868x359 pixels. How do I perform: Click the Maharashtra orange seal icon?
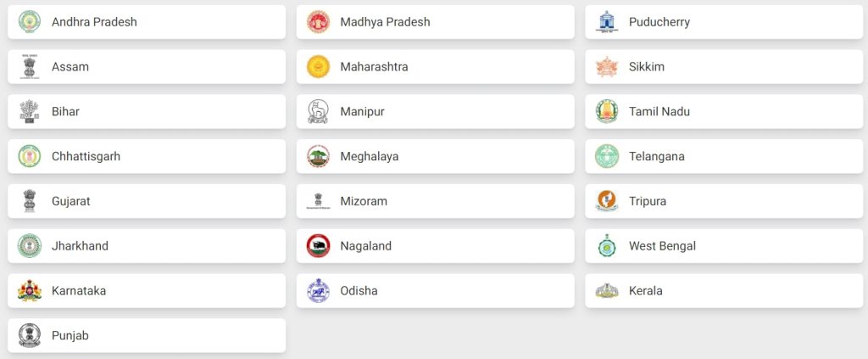coord(319,66)
